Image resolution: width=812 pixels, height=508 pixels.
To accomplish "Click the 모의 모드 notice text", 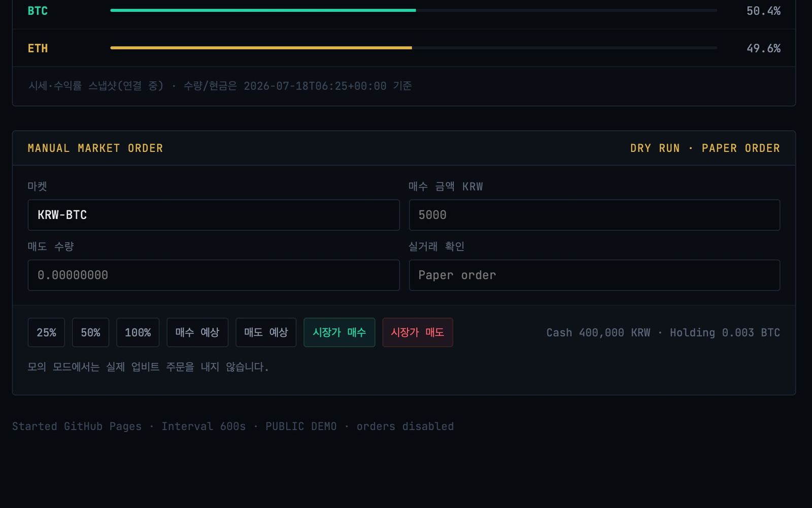I will point(148,367).
